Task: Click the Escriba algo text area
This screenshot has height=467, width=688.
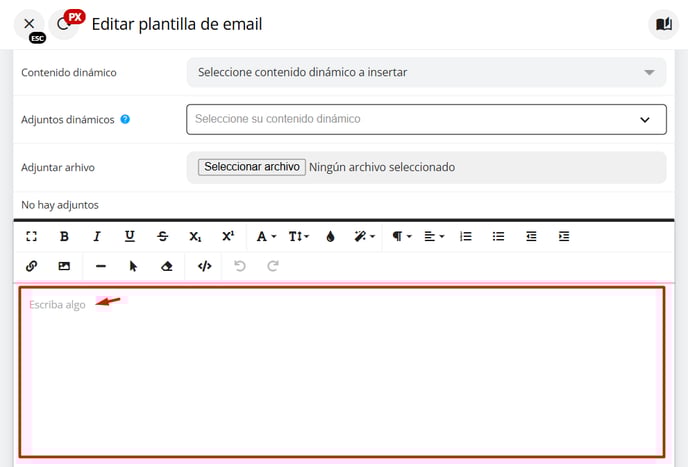Action: [x=340, y=370]
